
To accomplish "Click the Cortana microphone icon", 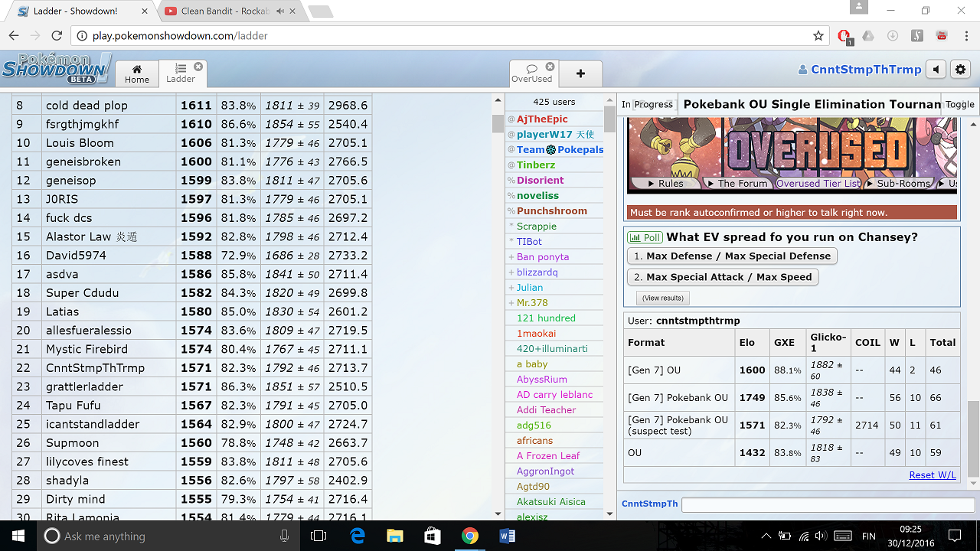I will pos(285,536).
